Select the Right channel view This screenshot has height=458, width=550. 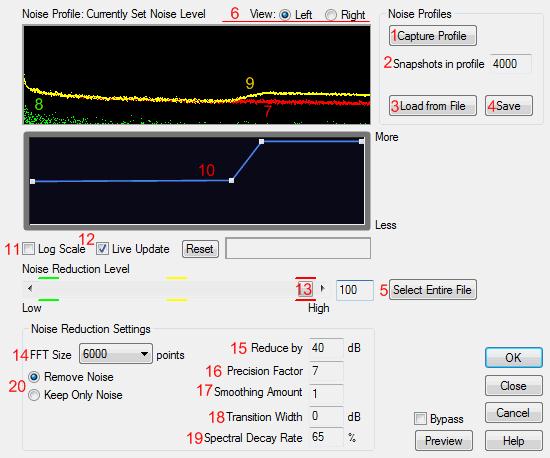coord(331,15)
